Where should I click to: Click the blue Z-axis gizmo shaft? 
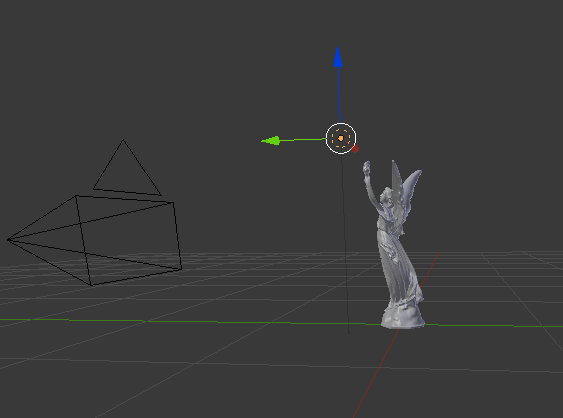click(339, 95)
